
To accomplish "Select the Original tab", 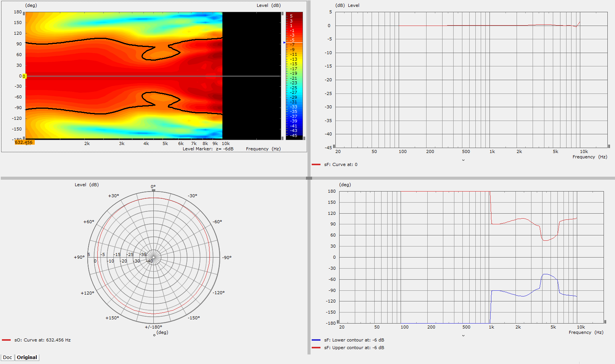I will tap(27, 358).
